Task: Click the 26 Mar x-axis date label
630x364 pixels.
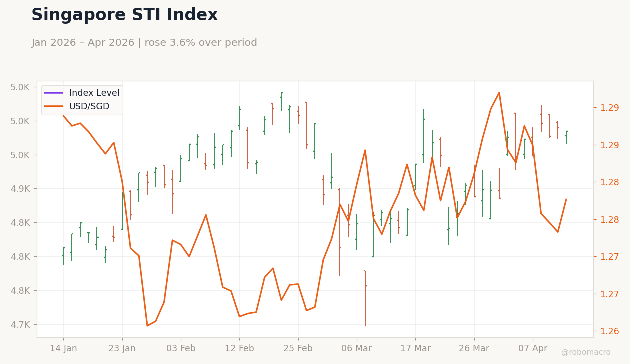Action: 474,349
